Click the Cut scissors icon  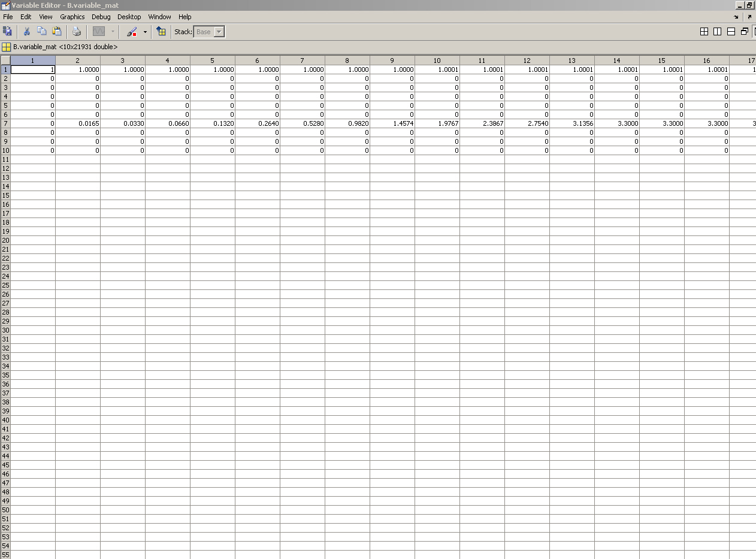point(27,31)
